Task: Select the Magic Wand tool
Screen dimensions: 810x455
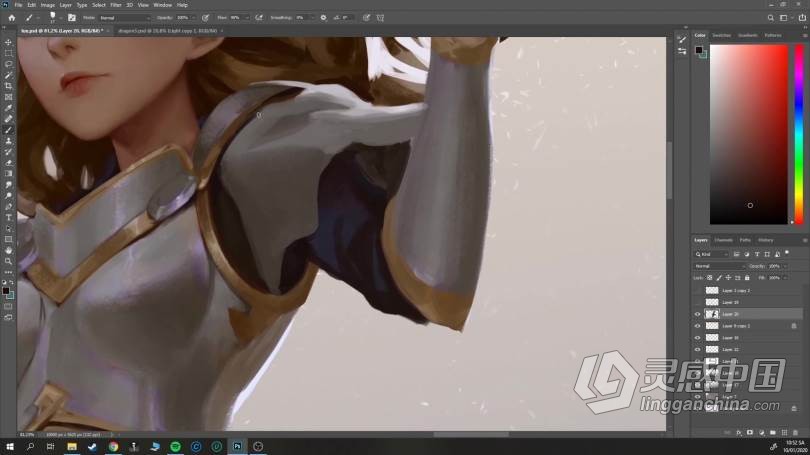Action: click(x=8, y=75)
